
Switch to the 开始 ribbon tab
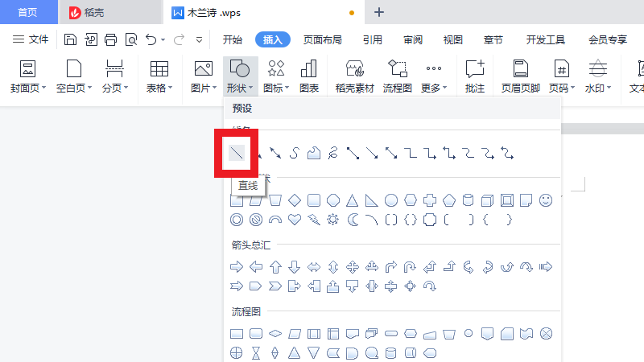(233, 39)
